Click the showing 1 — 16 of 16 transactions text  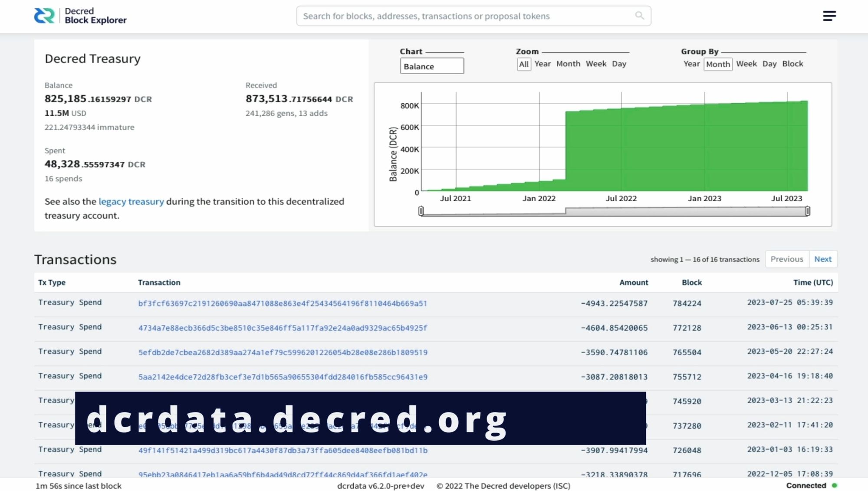(x=705, y=259)
